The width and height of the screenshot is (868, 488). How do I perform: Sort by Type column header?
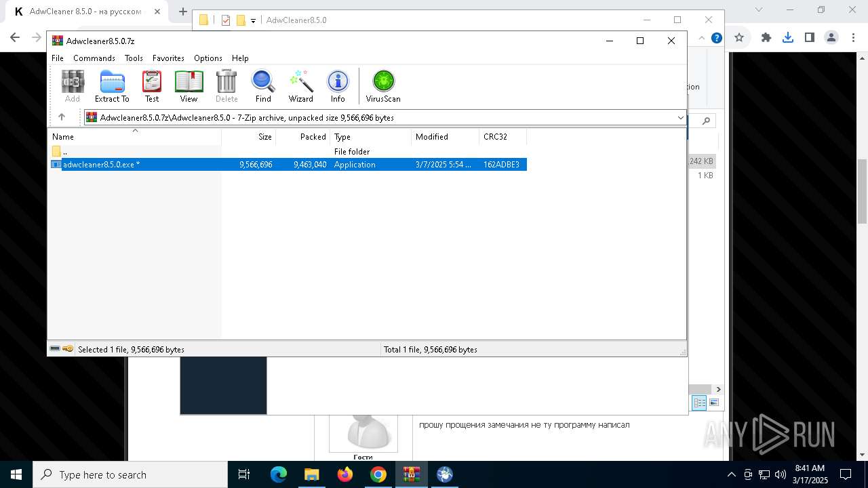[370, 136]
